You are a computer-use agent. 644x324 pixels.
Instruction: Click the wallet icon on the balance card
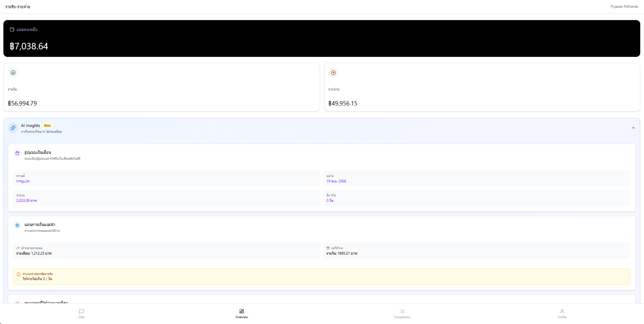click(x=12, y=29)
